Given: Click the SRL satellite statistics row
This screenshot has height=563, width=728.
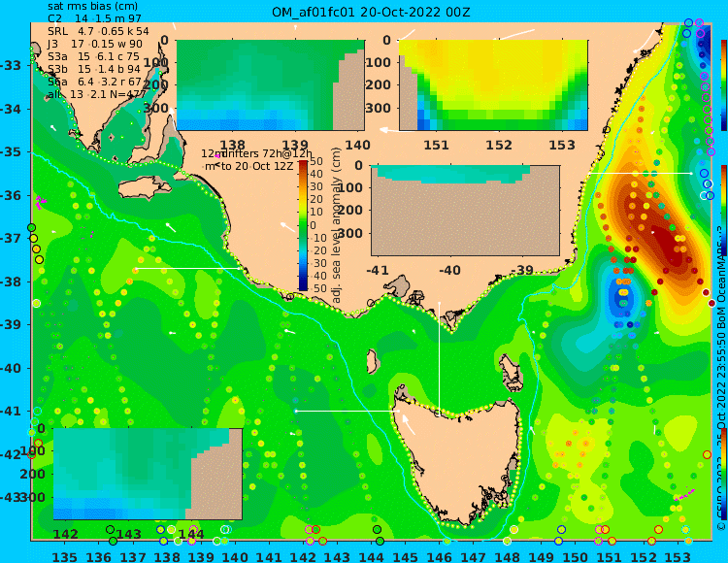Looking at the screenshot, I should [x=98, y=31].
